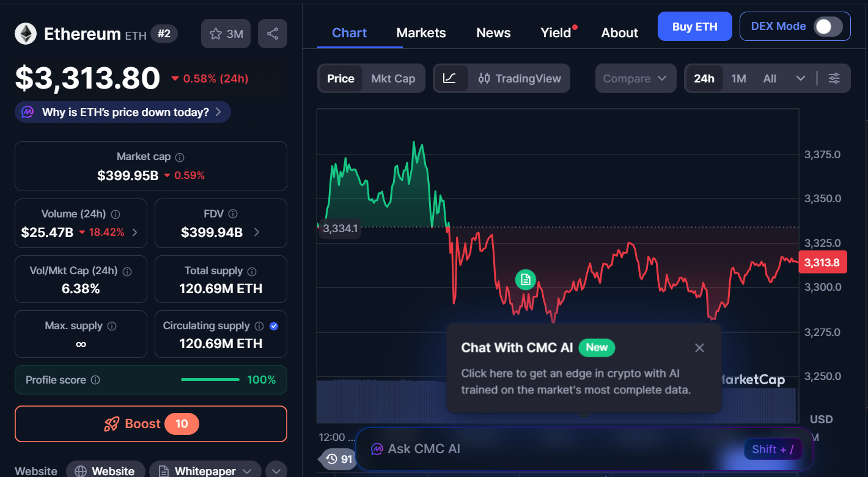Expand more time range options chevron
Image resolution: width=868 pixels, height=477 pixels.
(800, 78)
